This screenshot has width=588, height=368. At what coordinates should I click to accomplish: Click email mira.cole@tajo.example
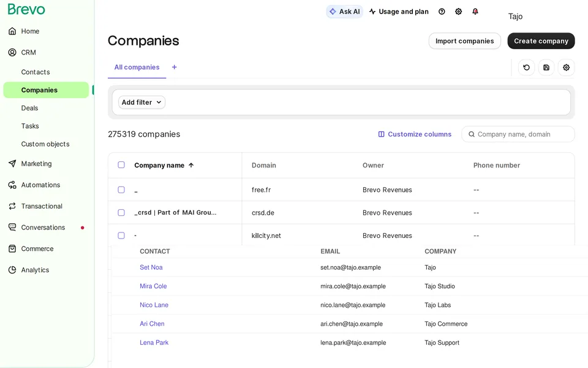point(353,286)
